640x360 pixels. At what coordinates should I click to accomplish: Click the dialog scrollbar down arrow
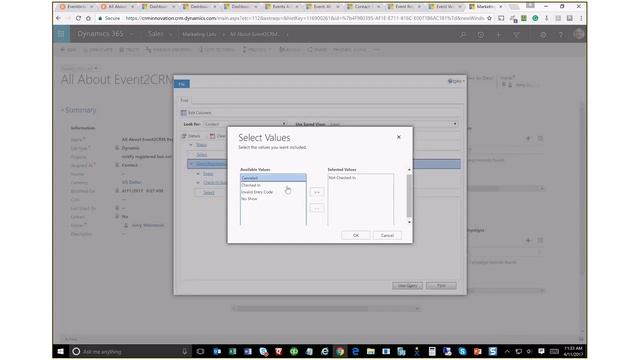point(409,222)
